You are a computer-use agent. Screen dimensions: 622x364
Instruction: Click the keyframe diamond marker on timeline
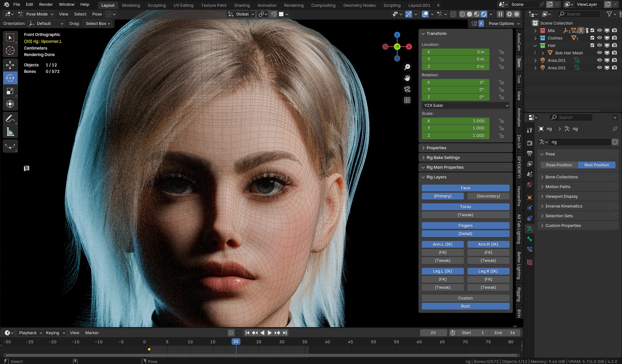(149, 349)
